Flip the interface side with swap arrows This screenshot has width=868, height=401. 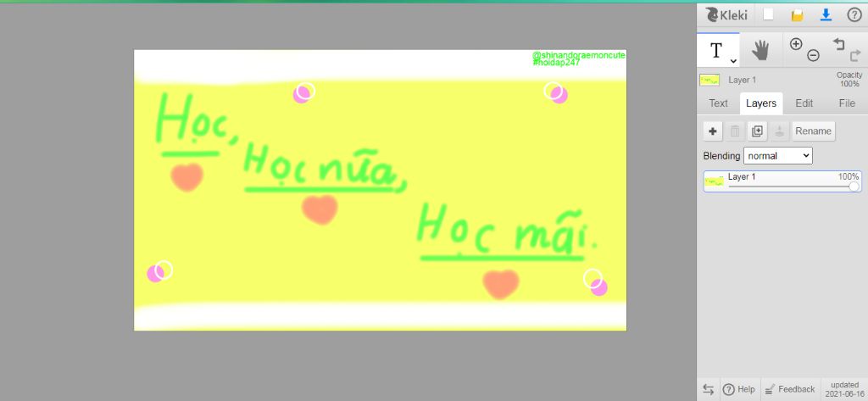(708, 389)
